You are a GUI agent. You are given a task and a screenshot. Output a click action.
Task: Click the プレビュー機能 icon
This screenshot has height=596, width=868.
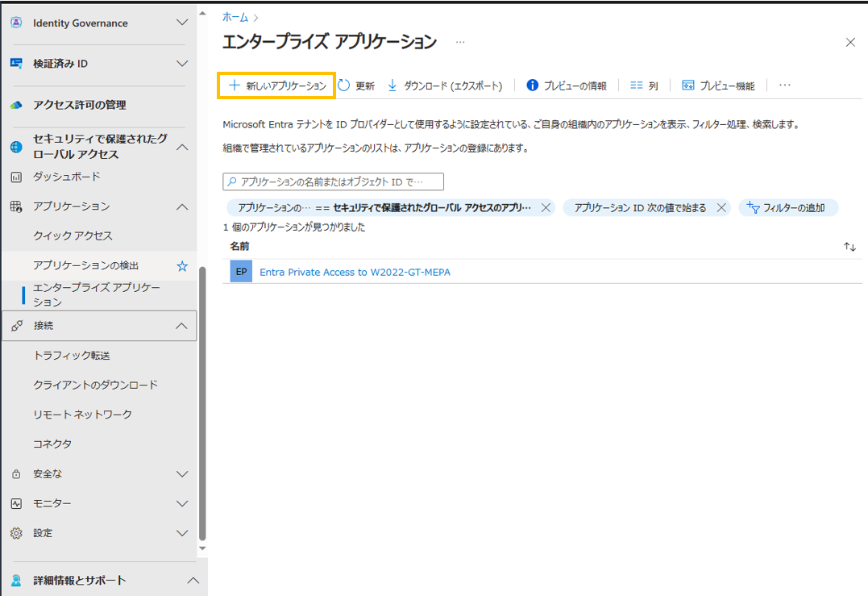coord(688,85)
